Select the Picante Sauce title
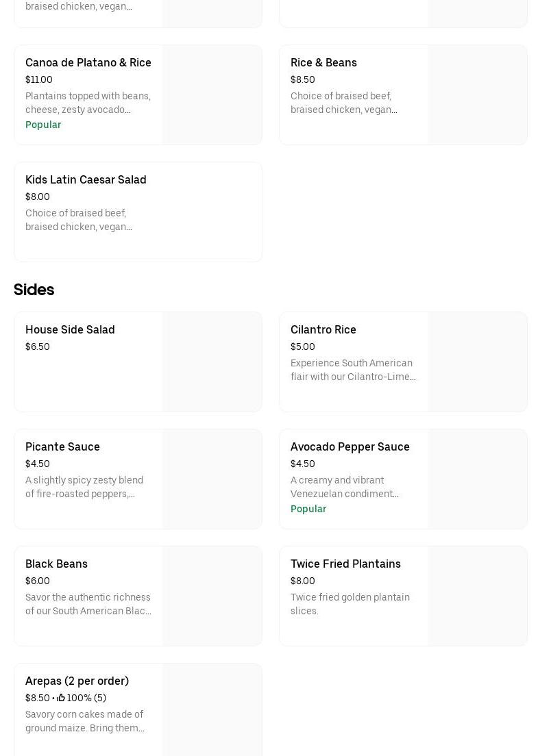 click(x=62, y=447)
